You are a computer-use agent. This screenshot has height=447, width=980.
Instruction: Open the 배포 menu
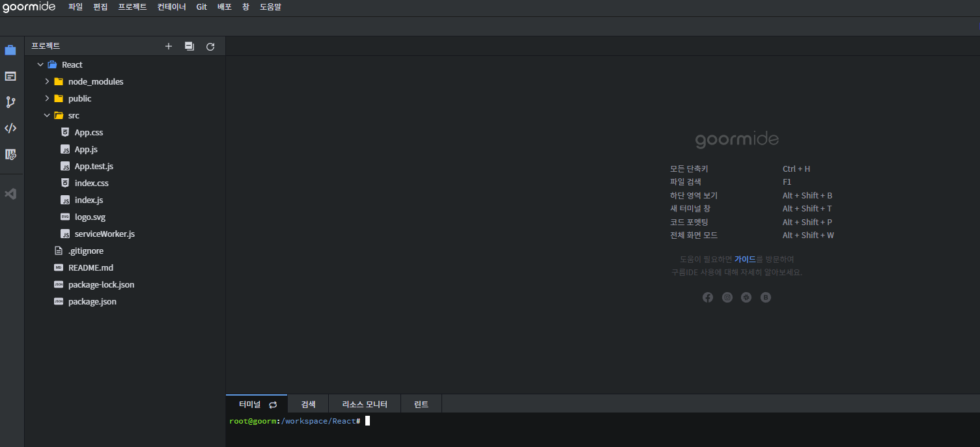click(x=225, y=7)
